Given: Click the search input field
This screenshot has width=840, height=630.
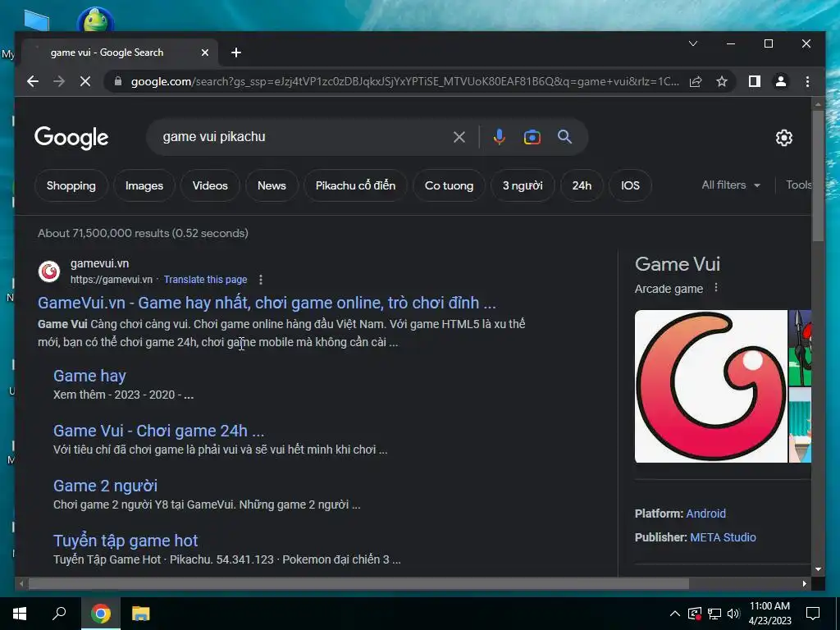Looking at the screenshot, I should [x=303, y=137].
